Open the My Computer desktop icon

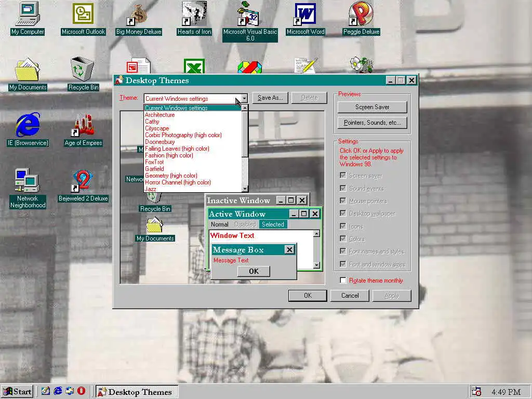pos(28,18)
